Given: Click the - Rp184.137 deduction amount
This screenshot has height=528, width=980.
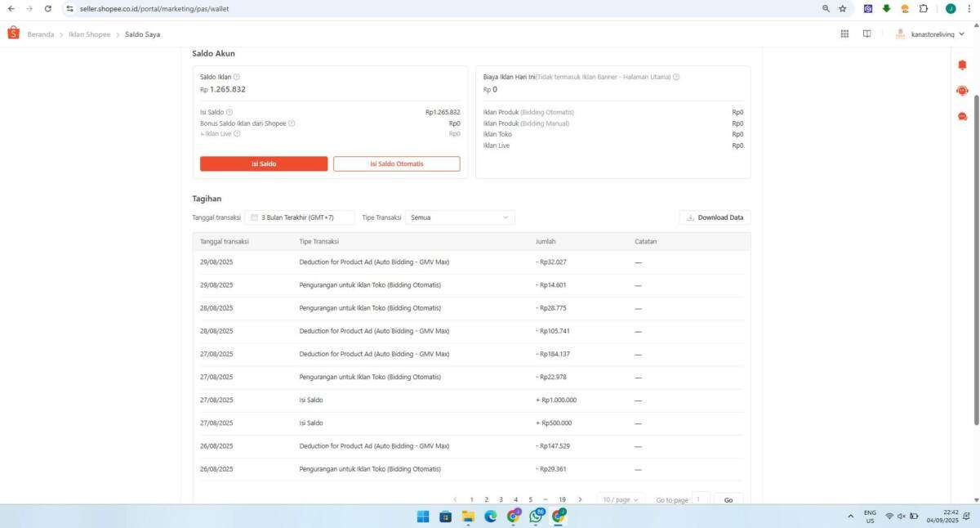Looking at the screenshot, I should click(553, 354).
